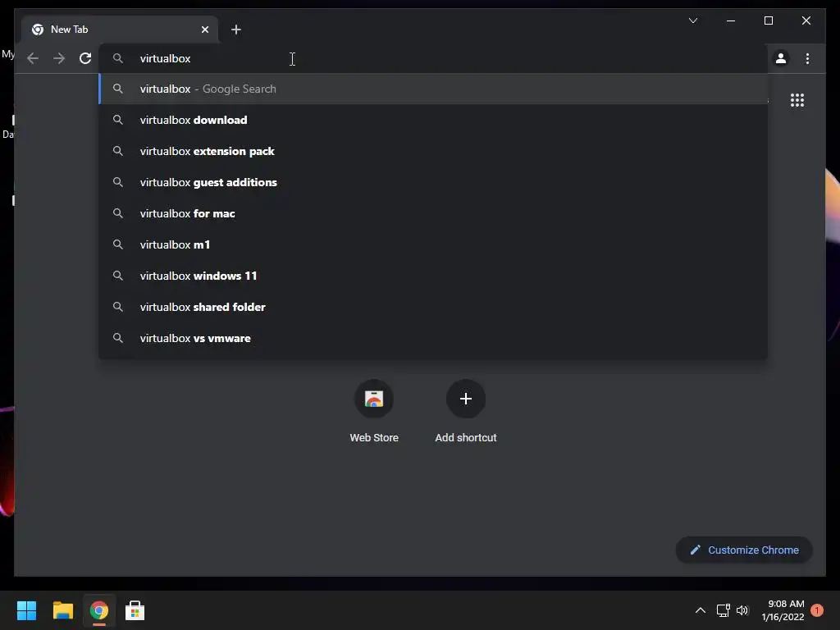The width and height of the screenshot is (840, 630).
Task: Open the Chrome profile avatar icon
Action: [x=781, y=58]
